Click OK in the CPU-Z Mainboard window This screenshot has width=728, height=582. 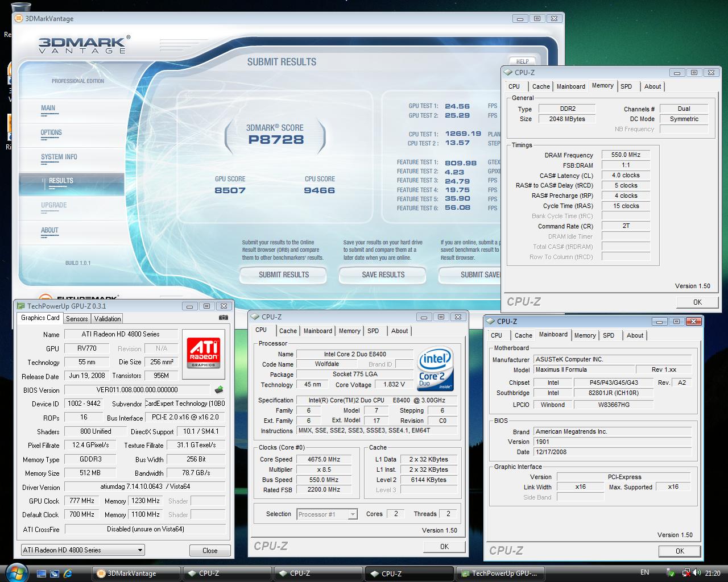[680, 551]
